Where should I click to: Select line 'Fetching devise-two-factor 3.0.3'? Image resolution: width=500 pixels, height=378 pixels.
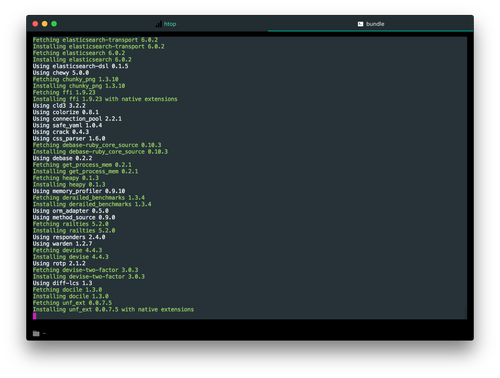[86, 270]
